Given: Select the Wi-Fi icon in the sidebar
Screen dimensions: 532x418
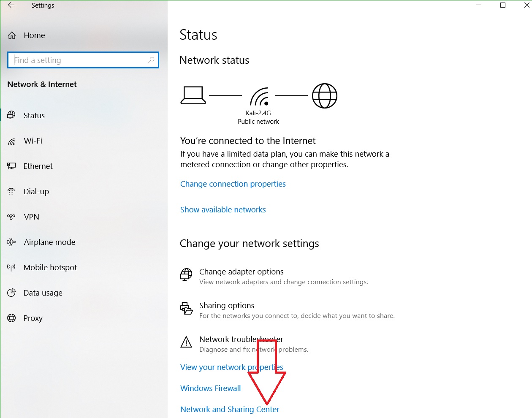Looking at the screenshot, I should click(12, 141).
